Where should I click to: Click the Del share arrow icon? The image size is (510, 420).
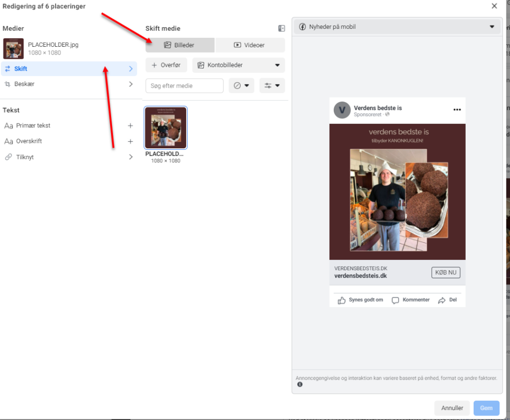442,300
